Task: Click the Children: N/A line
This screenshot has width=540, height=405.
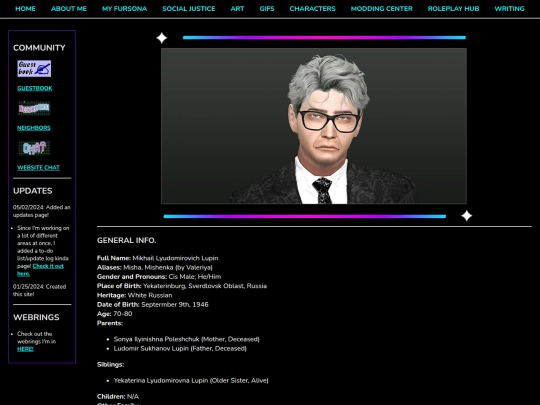Action: coord(118,397)
